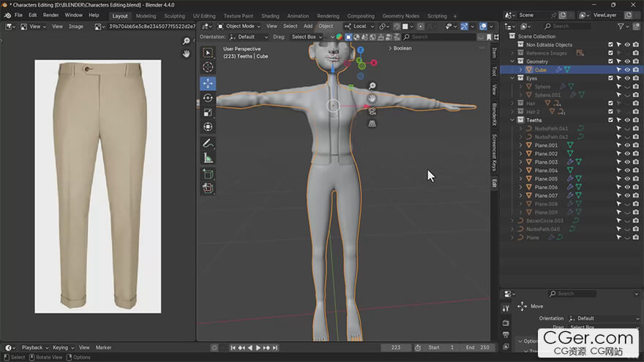Switch to the Sculpting workspace tab

pyautogui.click(x=174, y=15)
